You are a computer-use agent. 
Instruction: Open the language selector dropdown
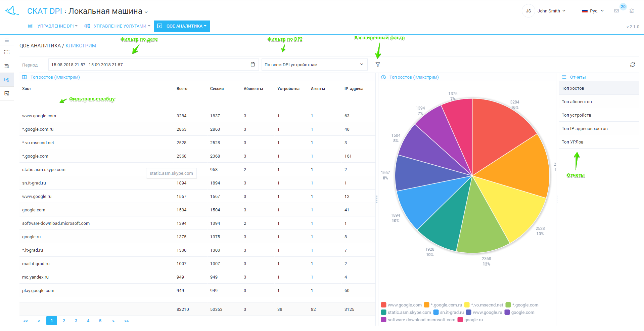tap(593, 11)
